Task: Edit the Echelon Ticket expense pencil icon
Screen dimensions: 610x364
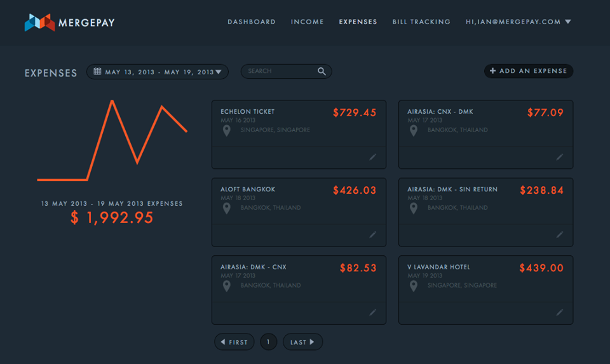Action: [x=373, y=157]
